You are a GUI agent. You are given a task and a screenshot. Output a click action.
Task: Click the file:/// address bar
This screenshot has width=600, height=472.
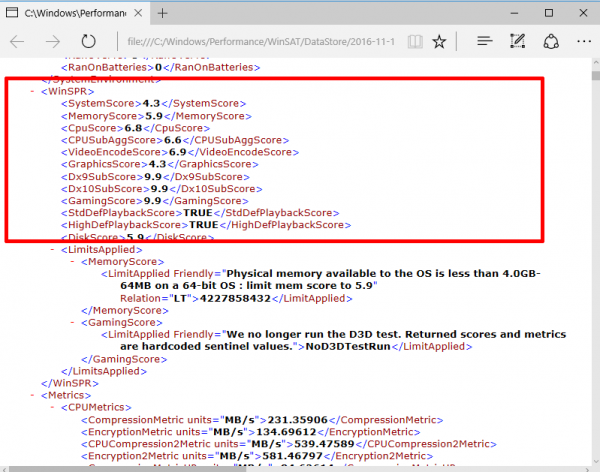click(261, 41)
